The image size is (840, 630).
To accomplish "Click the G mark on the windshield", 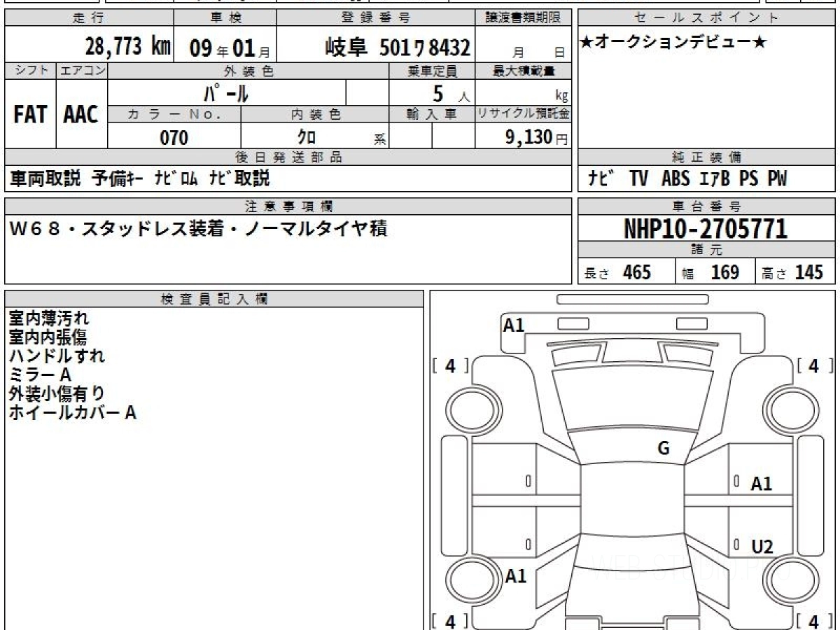I will click(x=663, y=449).
